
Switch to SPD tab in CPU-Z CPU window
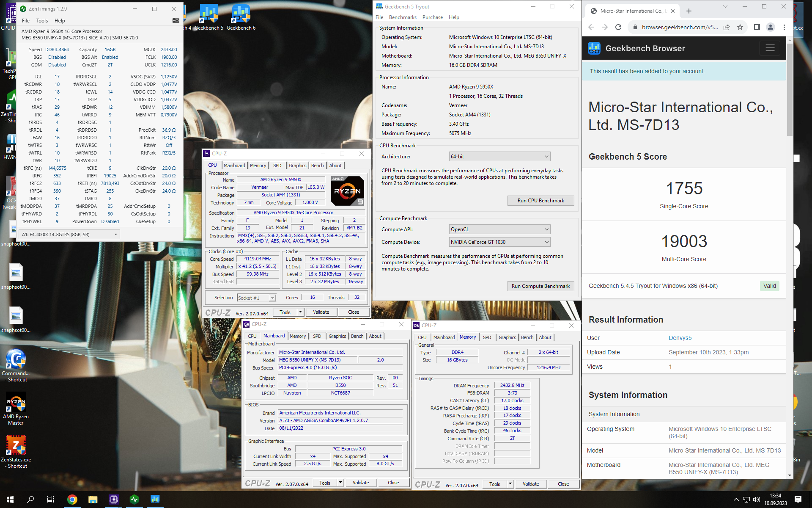[x=277, y=166]
